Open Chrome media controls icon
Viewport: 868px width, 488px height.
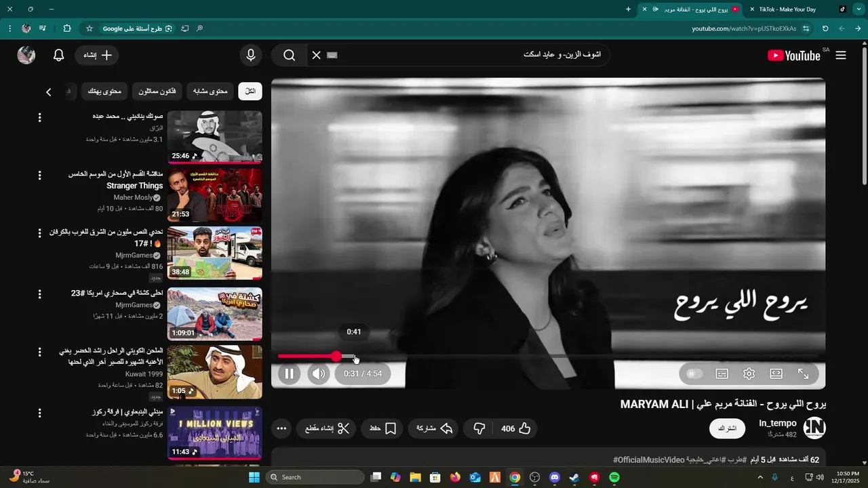(x=43, y=28)
